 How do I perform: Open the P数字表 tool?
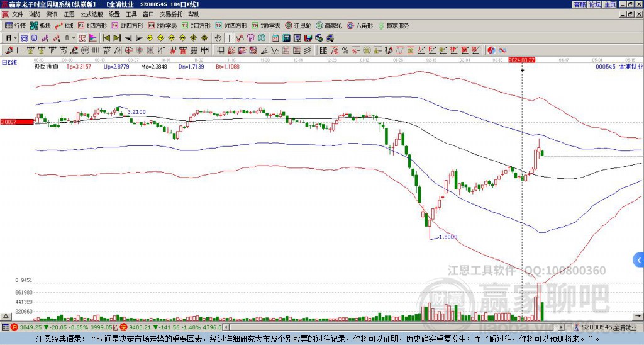tap(163, 25)
